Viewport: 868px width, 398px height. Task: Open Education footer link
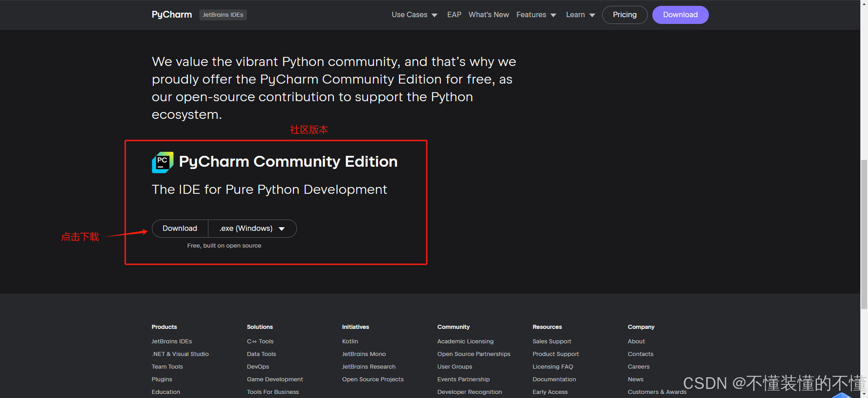pos(166,392)
